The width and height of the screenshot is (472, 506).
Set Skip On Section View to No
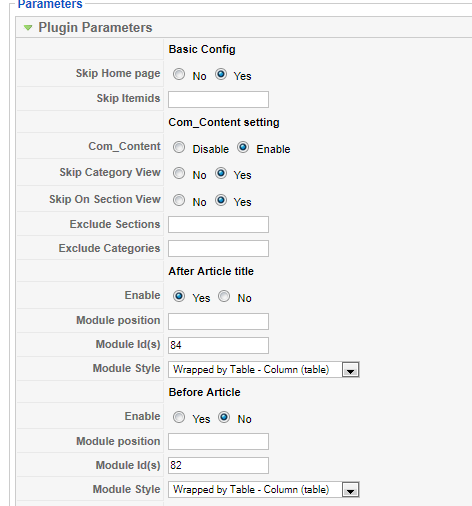click(x=179, y=200)
